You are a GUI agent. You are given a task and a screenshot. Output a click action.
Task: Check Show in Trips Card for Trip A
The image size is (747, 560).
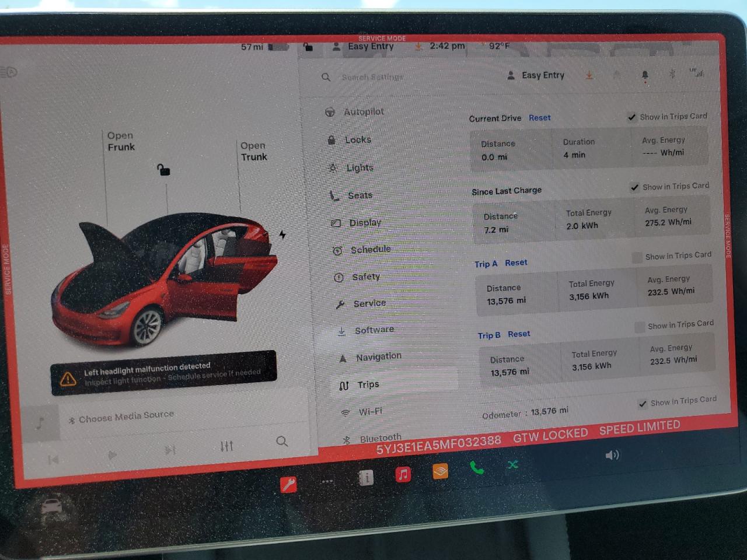click(x=637, y=257)
